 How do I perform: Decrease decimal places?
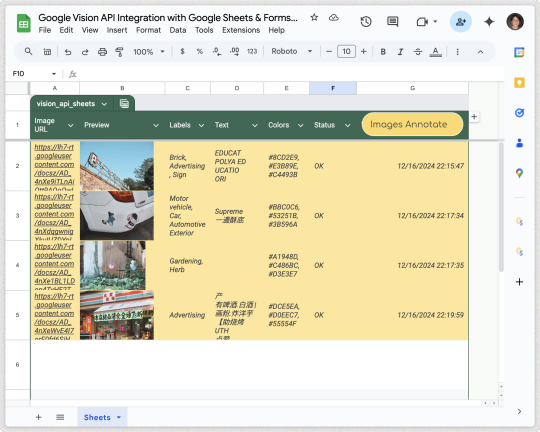coord(217,52)
